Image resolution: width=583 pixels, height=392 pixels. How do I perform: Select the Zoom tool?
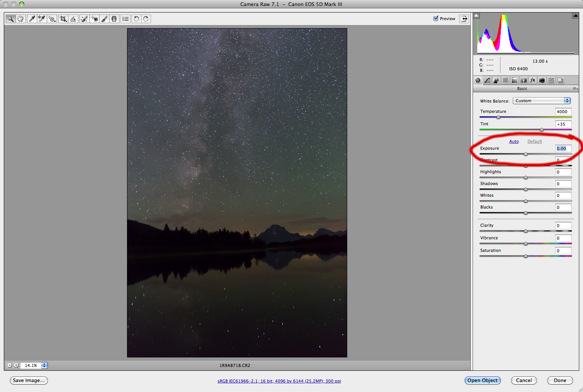[11, 19]
